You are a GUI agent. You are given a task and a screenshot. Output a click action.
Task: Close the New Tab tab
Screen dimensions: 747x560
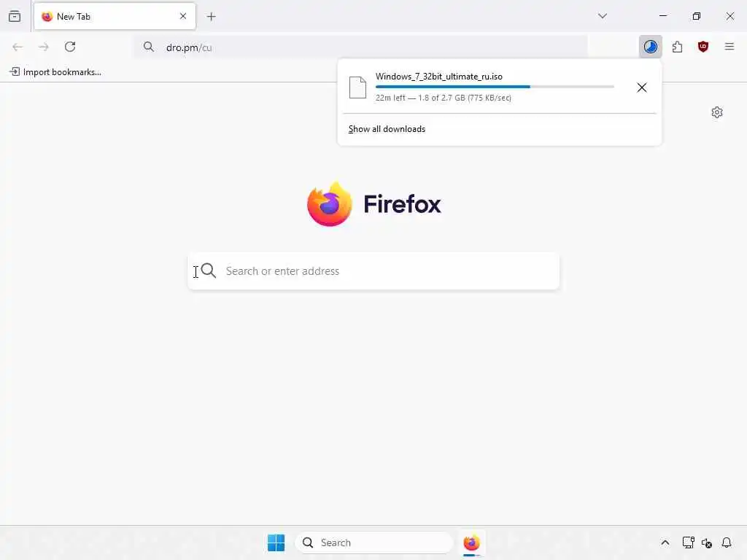point(183,16)
